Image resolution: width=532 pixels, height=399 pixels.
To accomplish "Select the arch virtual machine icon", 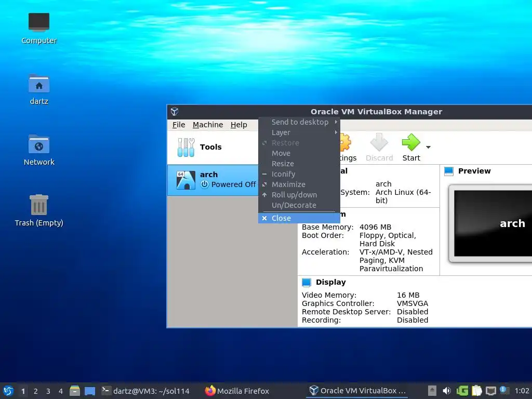I will click(186, 180).
